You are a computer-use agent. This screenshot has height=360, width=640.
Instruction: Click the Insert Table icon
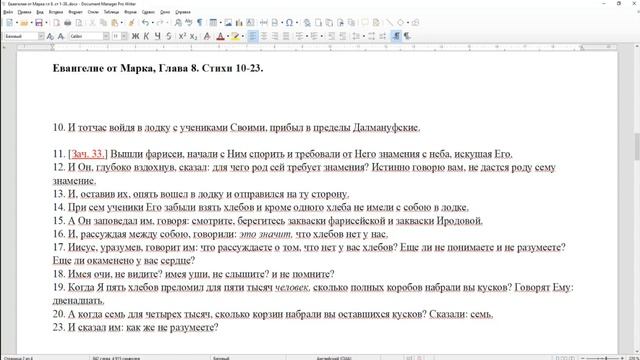pos(213,23)
